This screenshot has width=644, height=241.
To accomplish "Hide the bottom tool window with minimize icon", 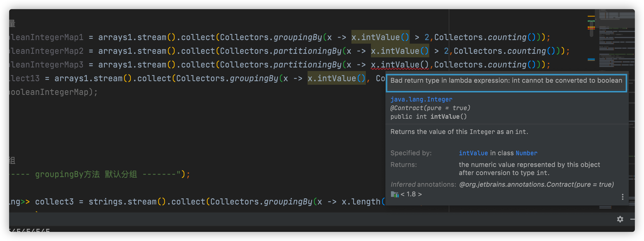I will tap(632, 219).
